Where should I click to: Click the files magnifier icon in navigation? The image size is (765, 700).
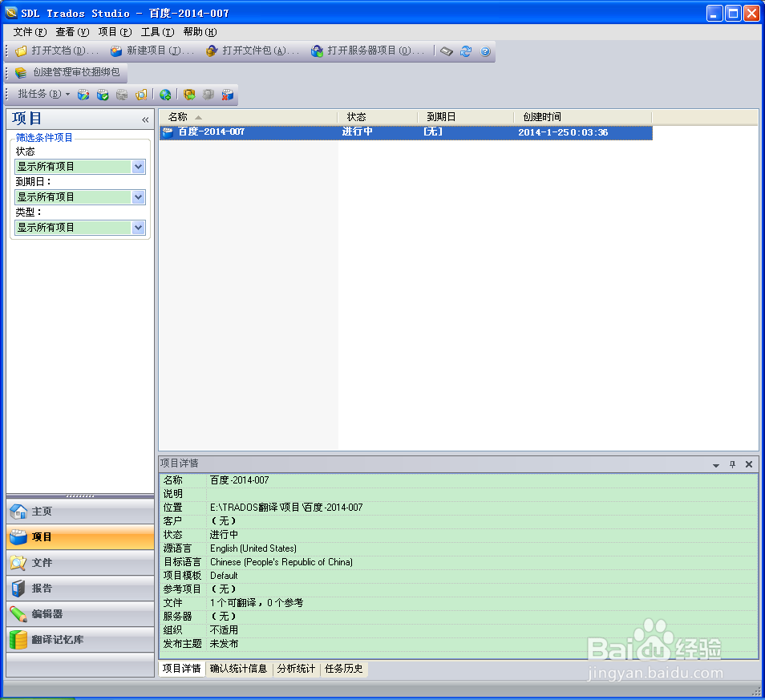(x=18, y=562)
